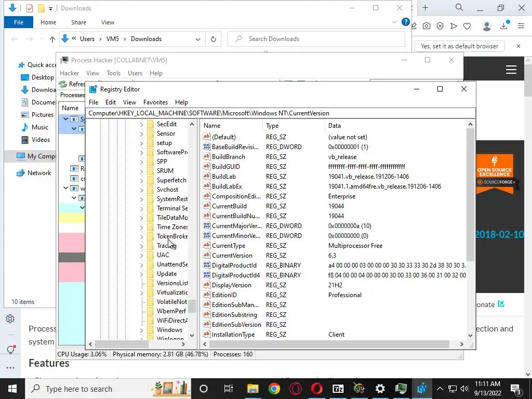Open Tools menu in Process Hacker
532x399 pixels.
(113, 73)
